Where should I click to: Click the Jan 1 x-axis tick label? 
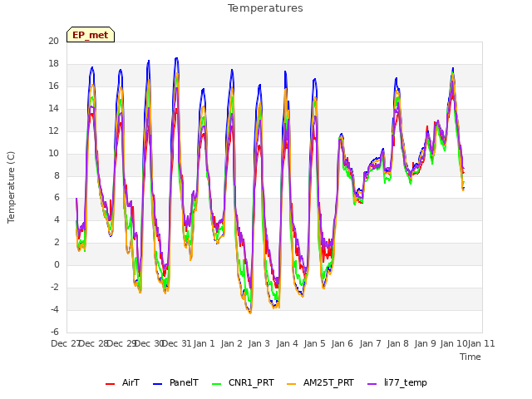tap(204, 343)
